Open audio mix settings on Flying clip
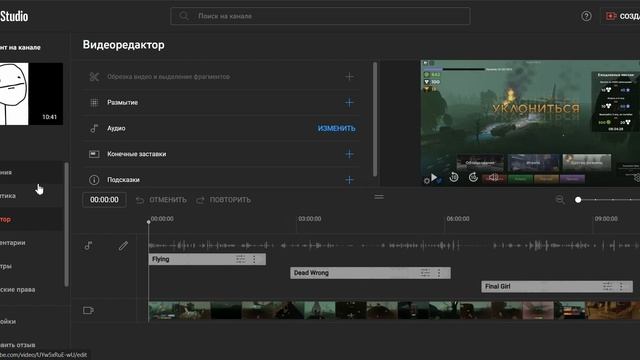The image size is (640, 360). pos(240,259)
